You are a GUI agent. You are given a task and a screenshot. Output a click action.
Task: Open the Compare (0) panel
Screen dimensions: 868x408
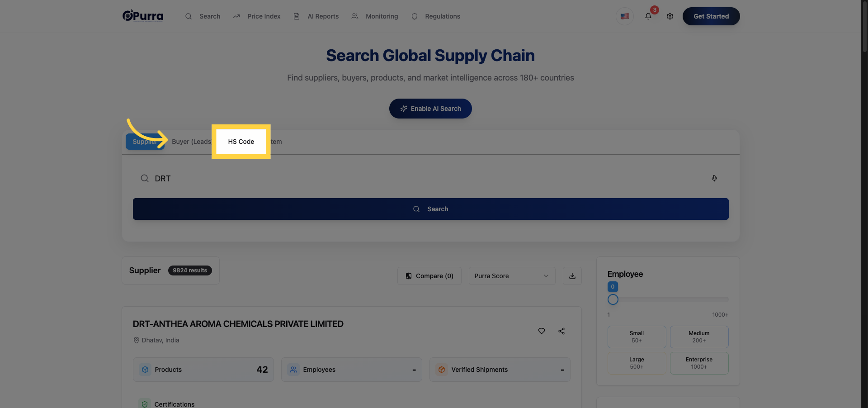click(429, 276)
